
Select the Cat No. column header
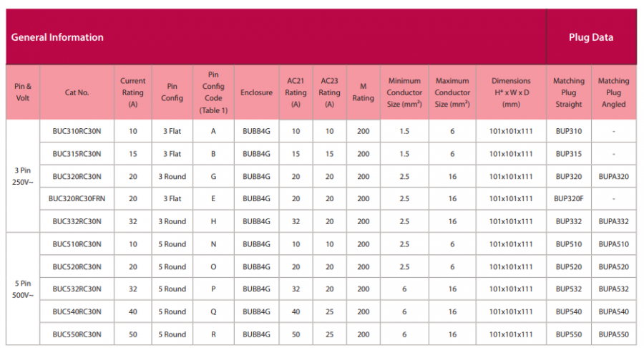[77, 92]
